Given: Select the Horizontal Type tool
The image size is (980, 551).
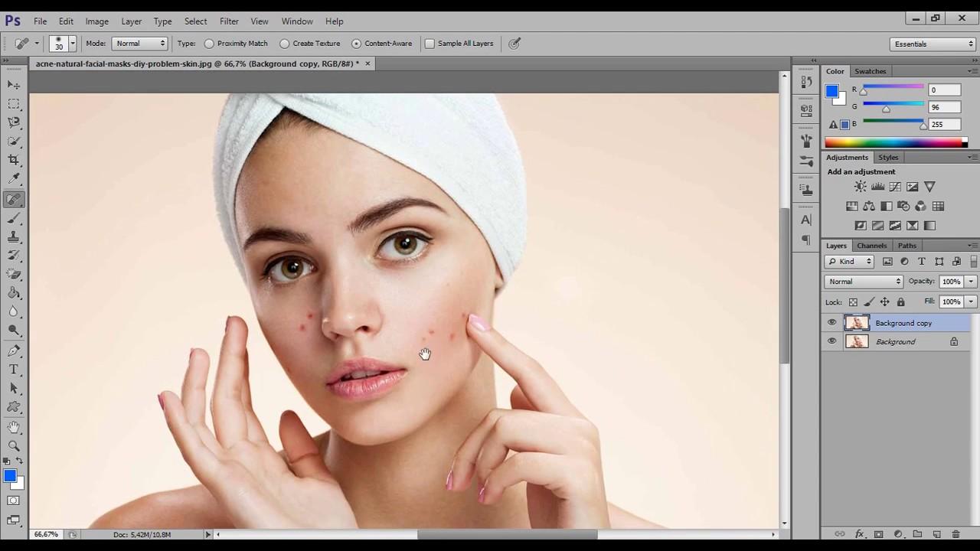Looking at the screenshot, I should pyautogui.click(x=14, y=370).
